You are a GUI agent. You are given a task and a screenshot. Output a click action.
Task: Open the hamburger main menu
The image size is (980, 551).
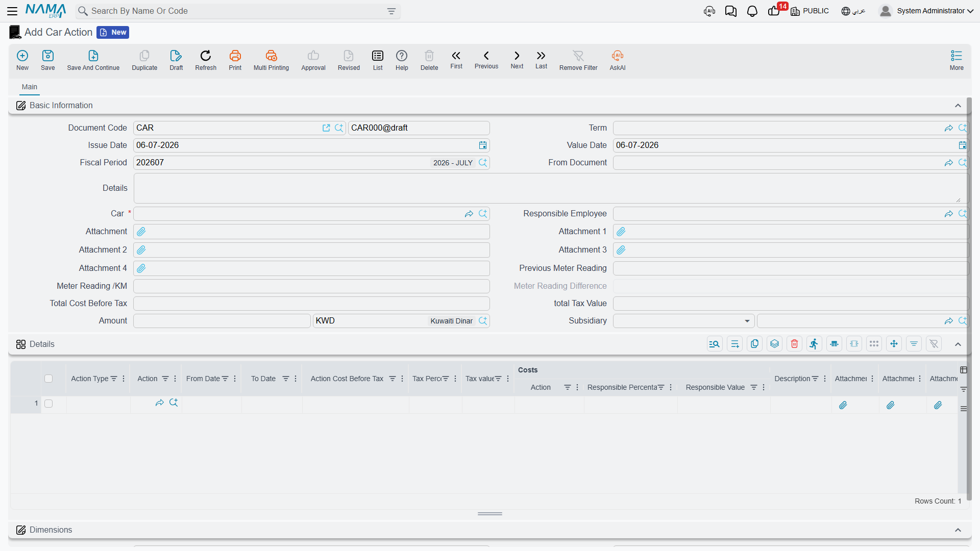[x=12, y=11]
